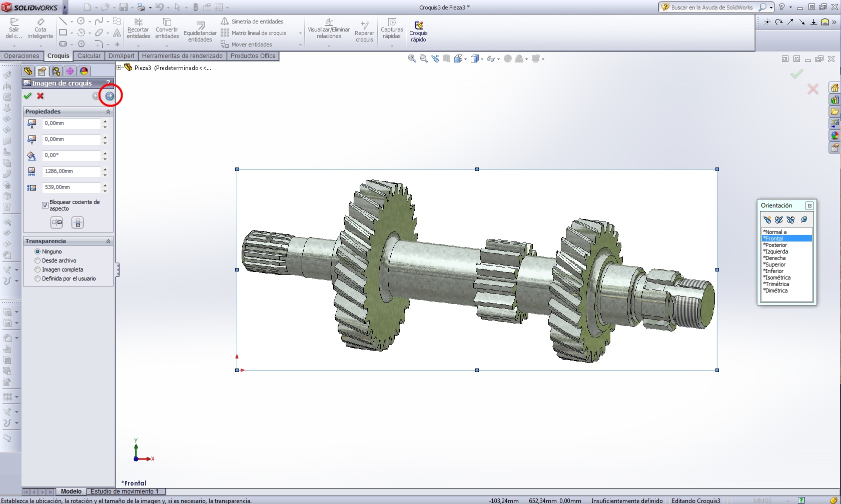Collapse the Transparencia section
The width and height of the screenshot is (841, 504).
108,241
